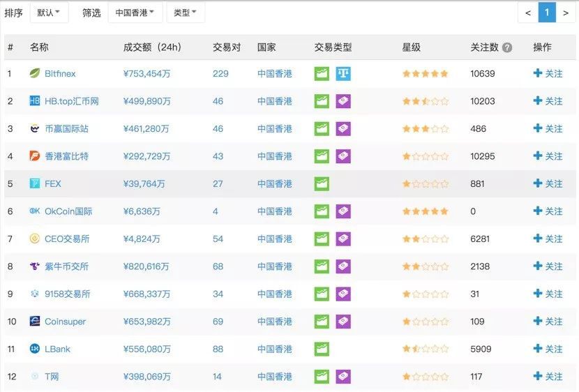
Task: Click Bitfinex trading pairs count 229
Action: coord(220,74)
